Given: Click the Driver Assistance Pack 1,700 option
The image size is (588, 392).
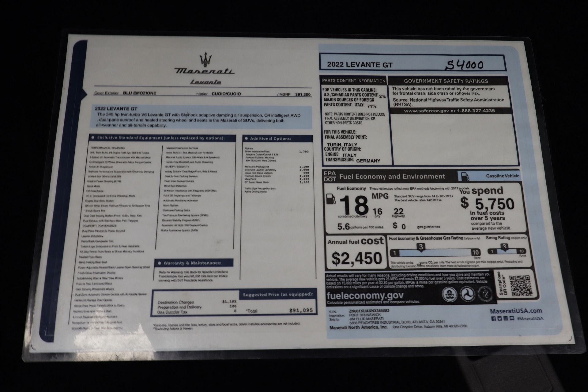Looking at the screenshot, I should (x=277, y=152).
